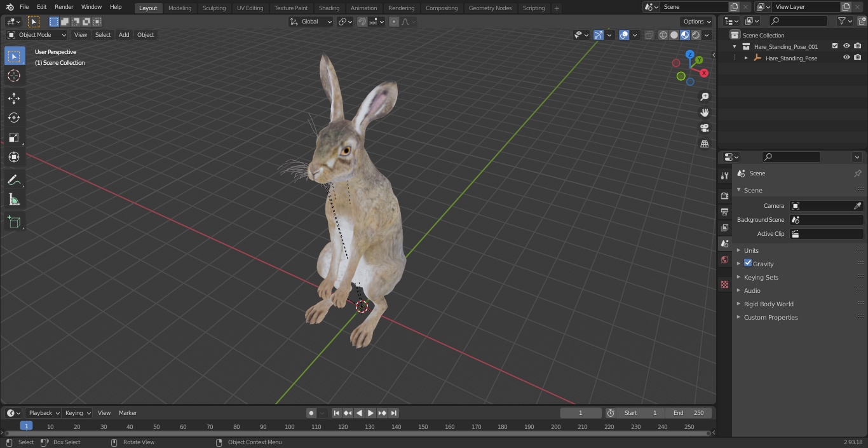
Task: Select the Scale tool
Action: coord(14,137)
